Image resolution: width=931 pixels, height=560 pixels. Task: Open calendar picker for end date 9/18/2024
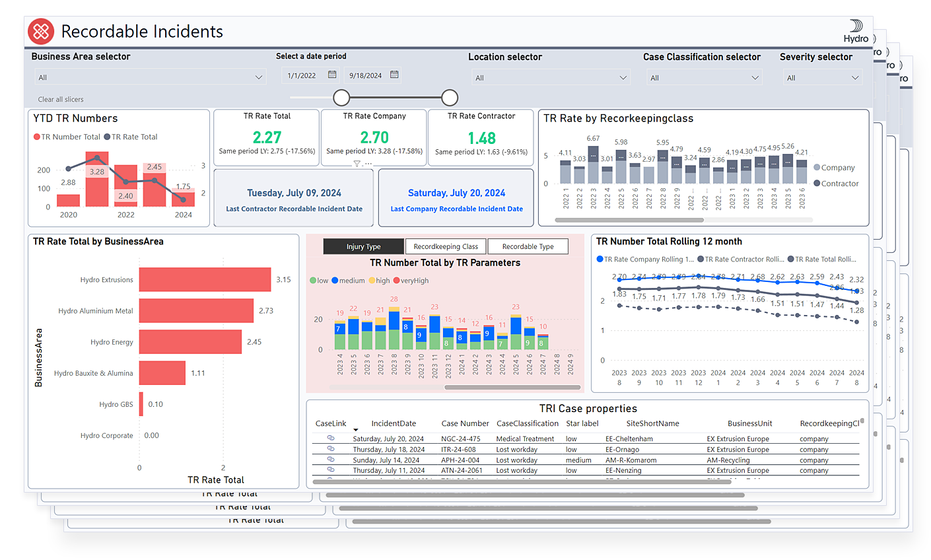[394, 75]
